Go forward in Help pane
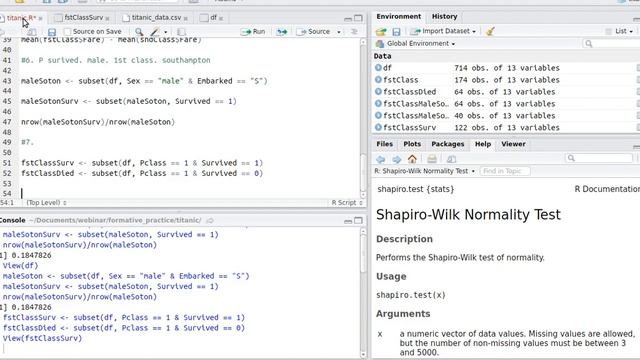Screen dimensions: 640x360 (396, 159)
